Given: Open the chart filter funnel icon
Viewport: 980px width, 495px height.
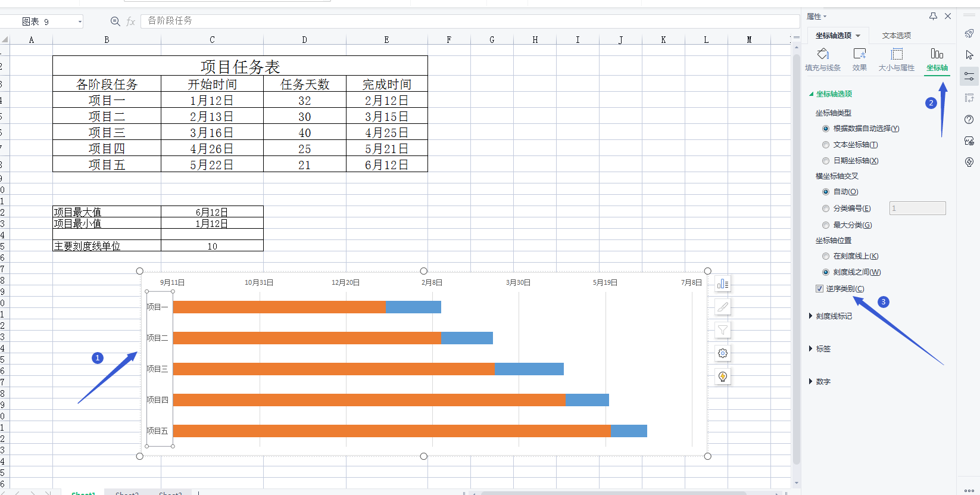Looking at the screenshot, I should click(x=723, y=330).
